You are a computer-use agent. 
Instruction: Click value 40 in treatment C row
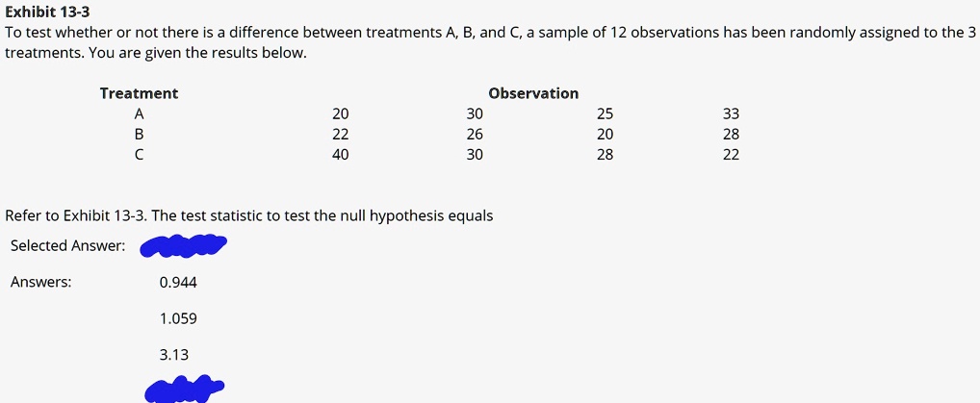[341, 154]
